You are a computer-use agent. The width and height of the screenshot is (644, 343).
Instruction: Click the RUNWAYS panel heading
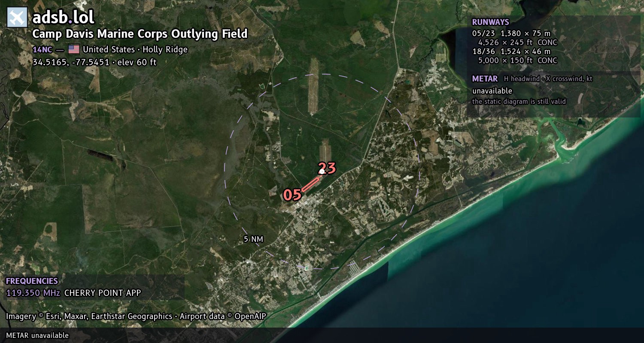(490, 22)
